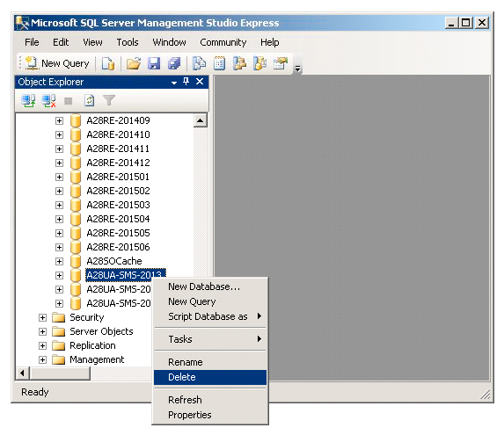Screen dimensions: 504x435
Task: Click the Refresh icon in Object Explorer toolbar
Action: 89,101
